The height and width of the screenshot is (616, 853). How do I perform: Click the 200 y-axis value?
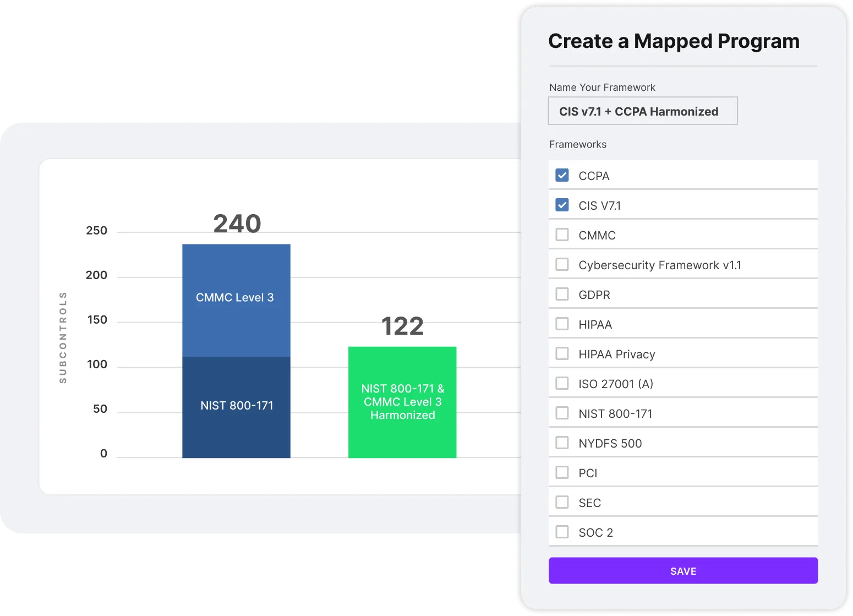click(x=96, y=275)
